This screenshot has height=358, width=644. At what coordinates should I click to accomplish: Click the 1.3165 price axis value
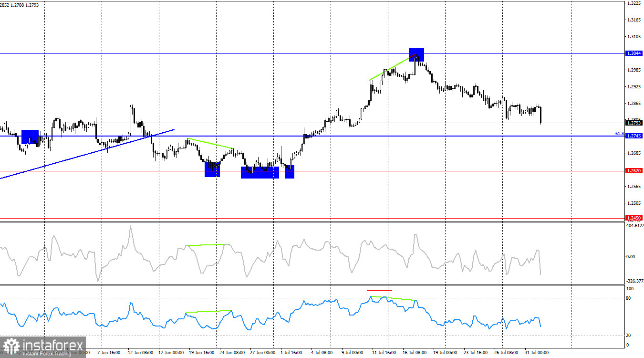pyautogui.click(x=634, y=20)
